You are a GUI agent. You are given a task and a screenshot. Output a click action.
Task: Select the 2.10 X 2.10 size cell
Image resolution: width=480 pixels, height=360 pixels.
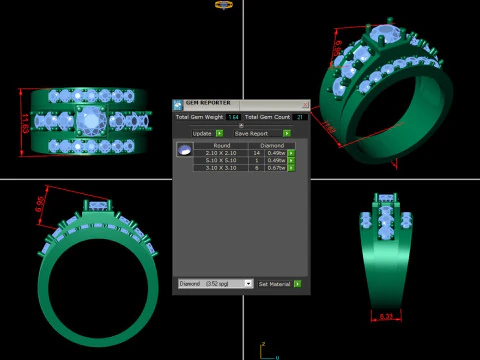pyautogui.click(x=221, y=153)
